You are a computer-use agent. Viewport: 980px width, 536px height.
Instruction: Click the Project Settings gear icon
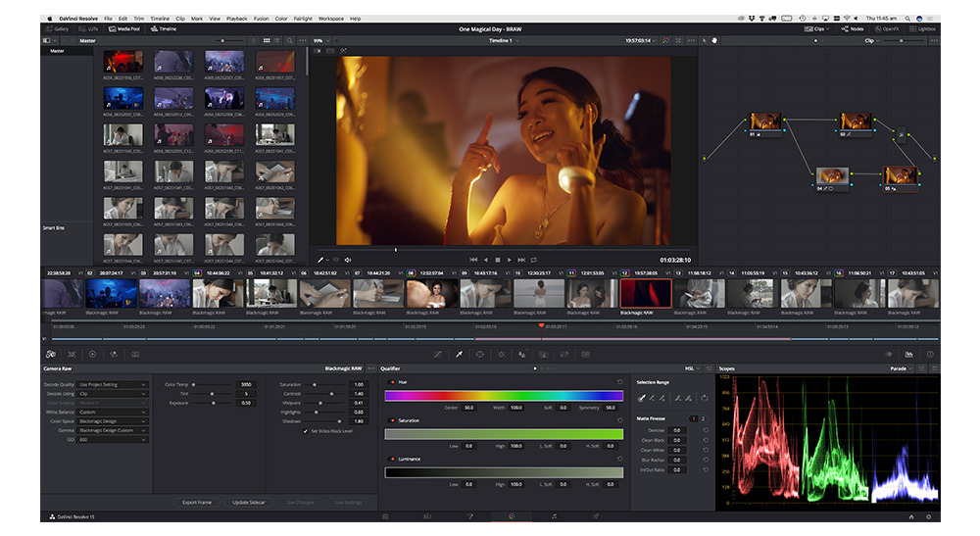point(930,515)
